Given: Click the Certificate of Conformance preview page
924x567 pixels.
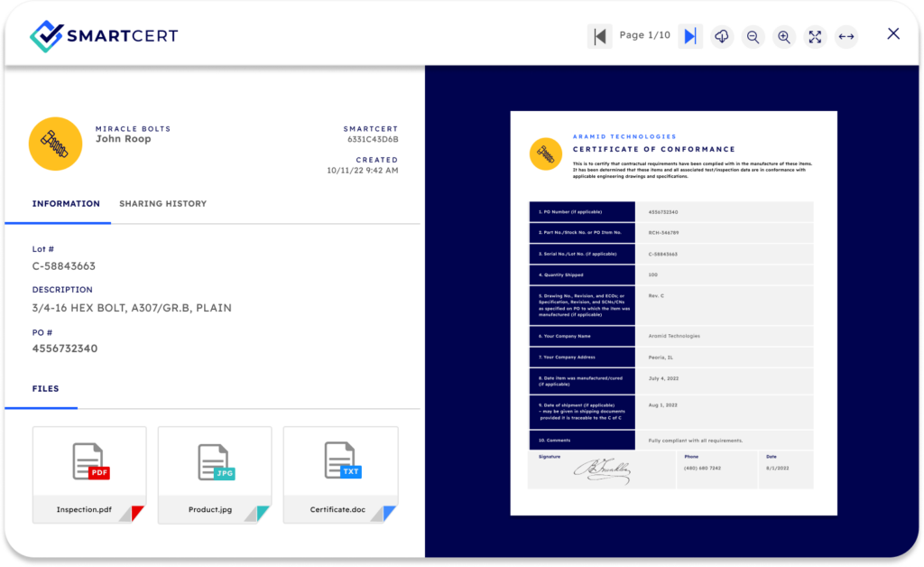Looking at the screenshot, I should pos(673,313).
